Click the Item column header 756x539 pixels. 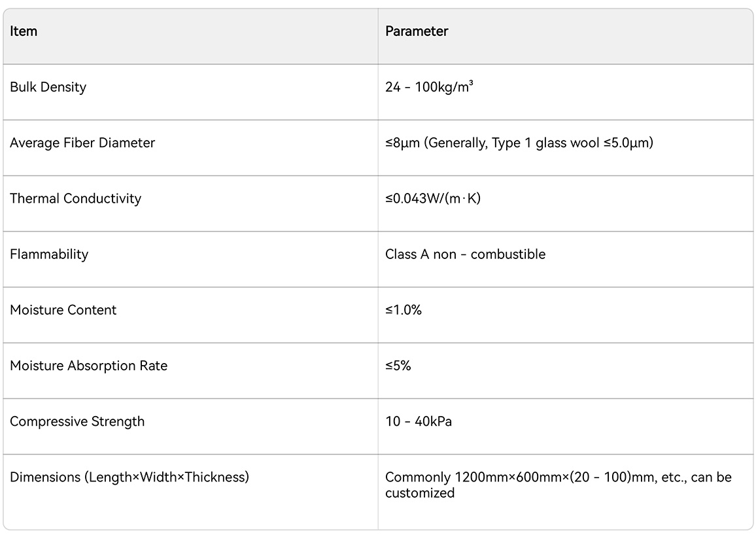23,31
